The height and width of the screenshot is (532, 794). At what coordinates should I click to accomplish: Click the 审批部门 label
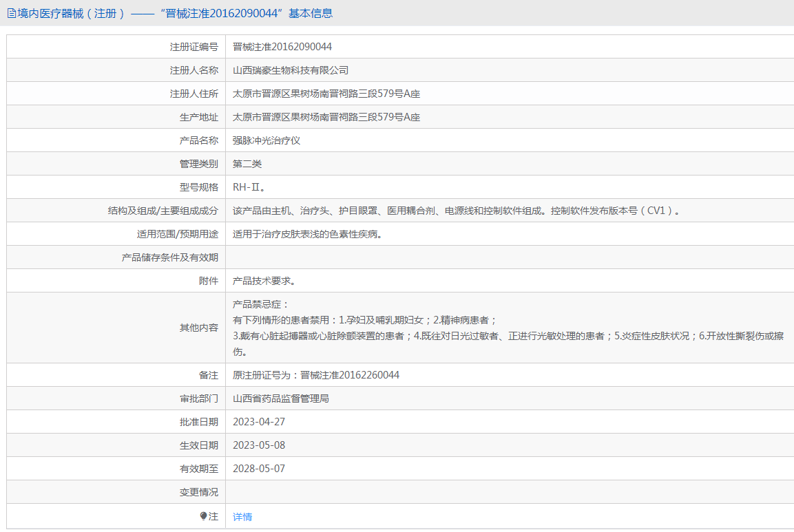[199, 398]
